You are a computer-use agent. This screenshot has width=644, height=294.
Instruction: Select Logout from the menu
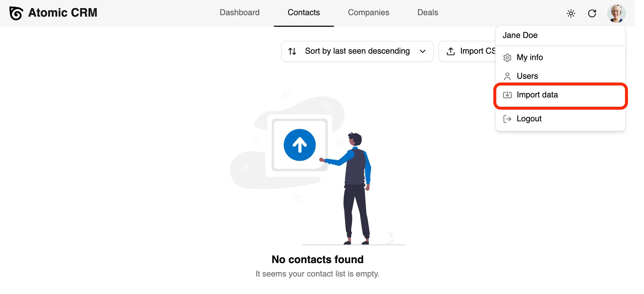pyautogui.click(x=529, y=119)
